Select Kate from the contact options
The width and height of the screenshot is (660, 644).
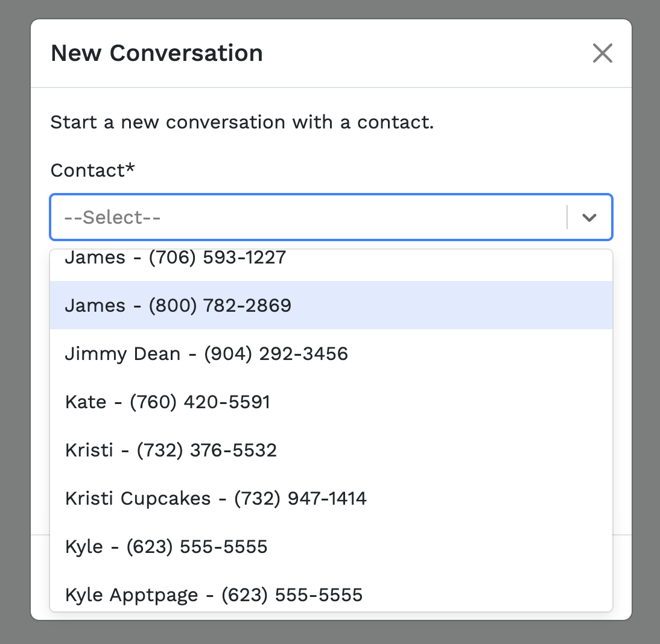pos(331,402)
